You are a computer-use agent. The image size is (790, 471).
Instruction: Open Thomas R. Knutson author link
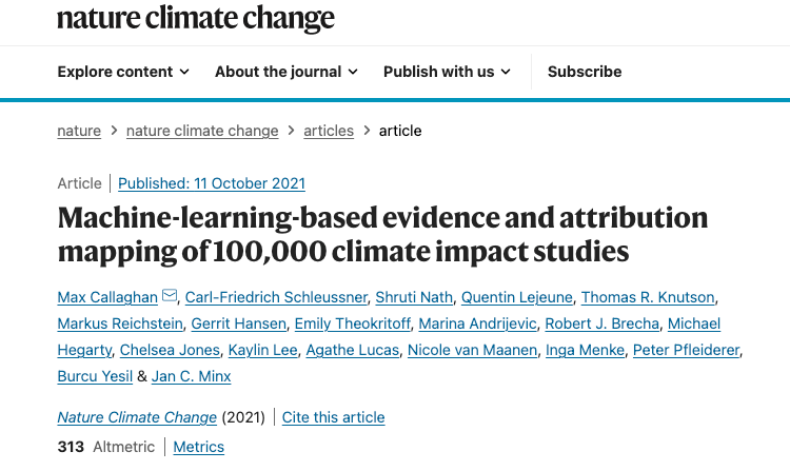[648, 297]
